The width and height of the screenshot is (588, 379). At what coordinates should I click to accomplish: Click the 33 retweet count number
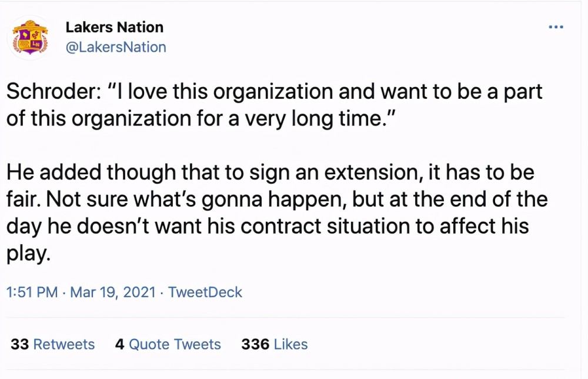tap(19, 344)
